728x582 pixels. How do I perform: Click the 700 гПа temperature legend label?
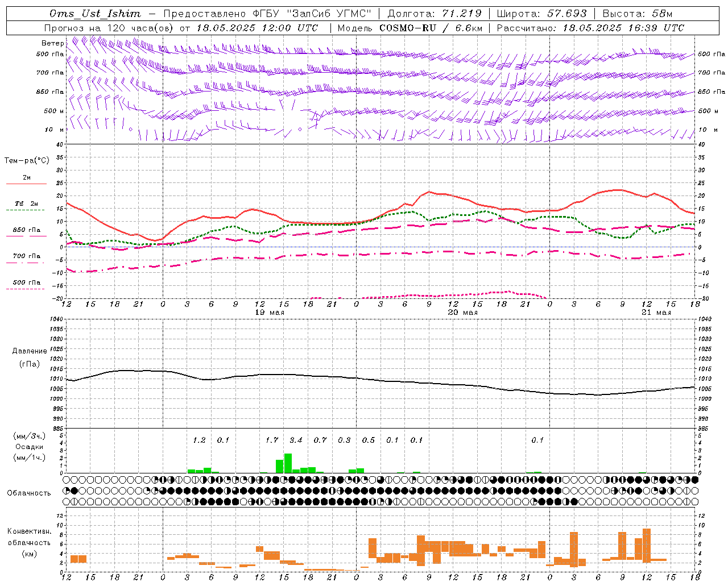27,256
